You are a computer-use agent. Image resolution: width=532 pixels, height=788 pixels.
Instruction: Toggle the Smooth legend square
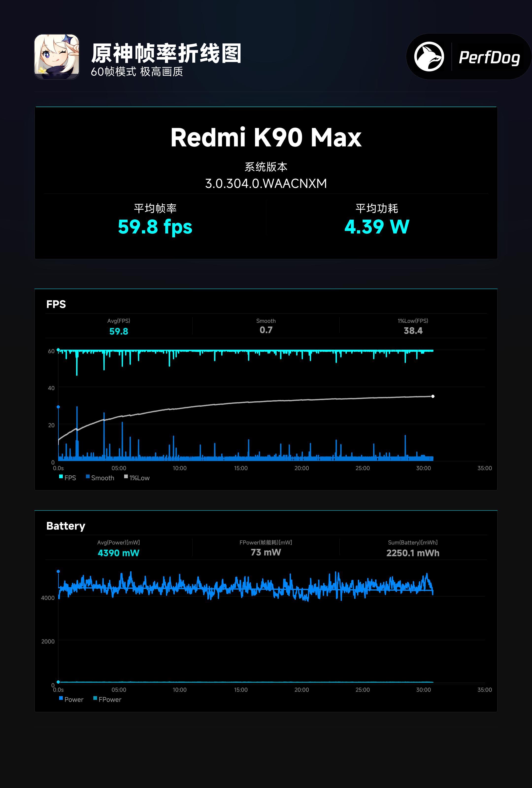point(88,477)
